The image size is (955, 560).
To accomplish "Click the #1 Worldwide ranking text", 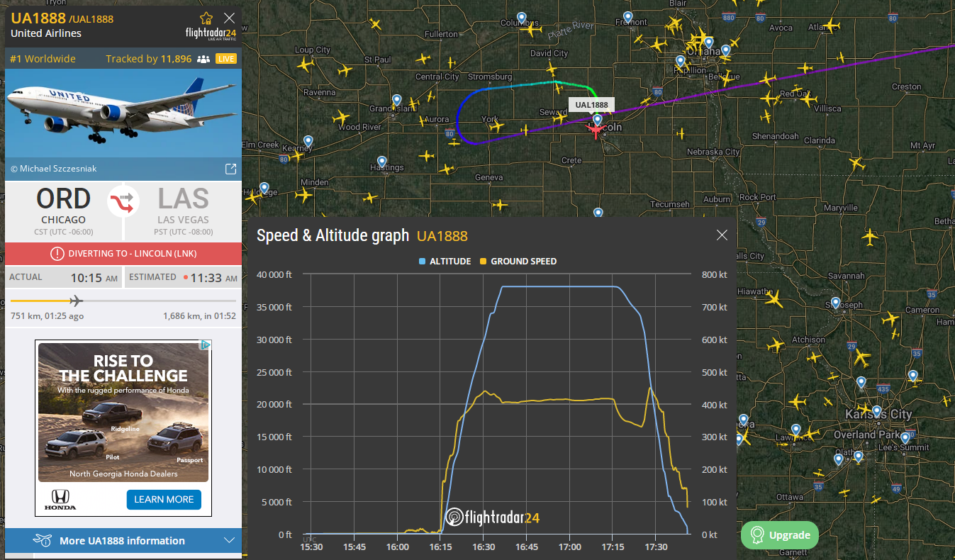I will [43, 59].
